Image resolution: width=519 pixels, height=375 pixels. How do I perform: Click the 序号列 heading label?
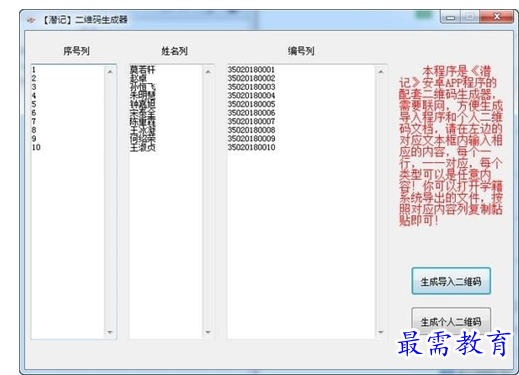click(x=76, y=51)
